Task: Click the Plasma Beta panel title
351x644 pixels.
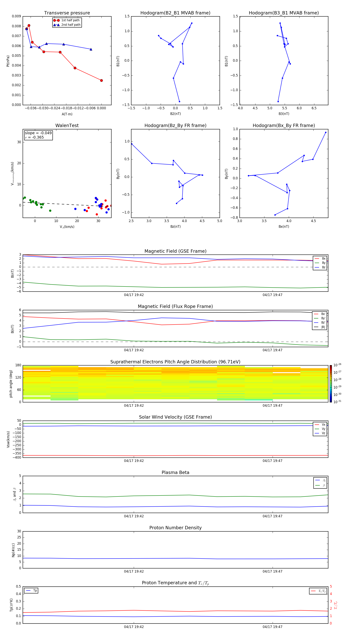Action: [x=175, y=472]
